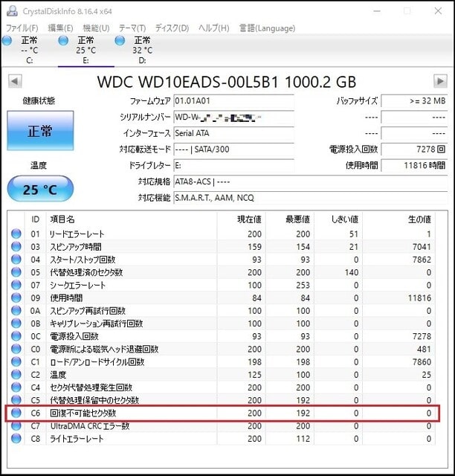Click threshold value 140 in row 05
Screen dimensions: 455x476
click(352, 272)
